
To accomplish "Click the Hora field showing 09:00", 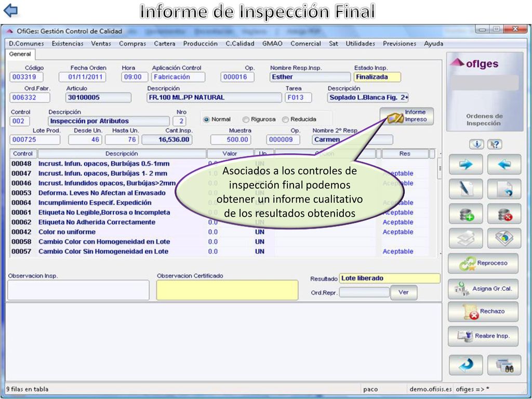I will [135, 77].
